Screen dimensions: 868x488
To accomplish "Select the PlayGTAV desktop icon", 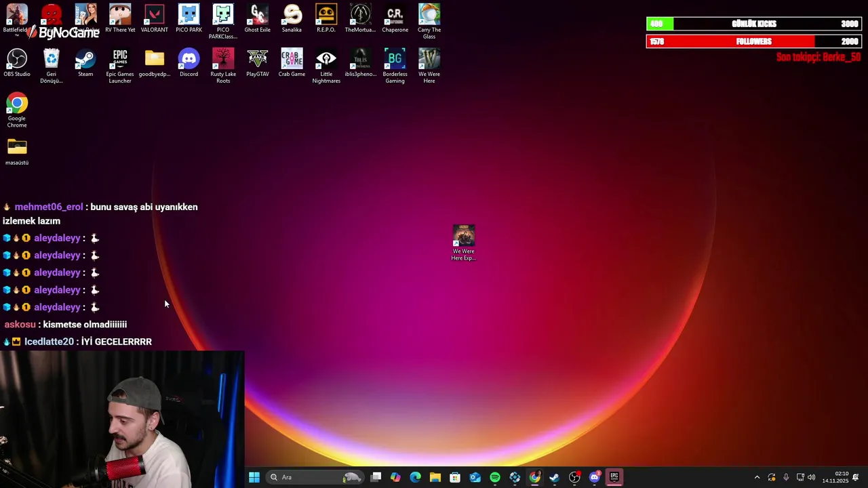I will (257, 62).
